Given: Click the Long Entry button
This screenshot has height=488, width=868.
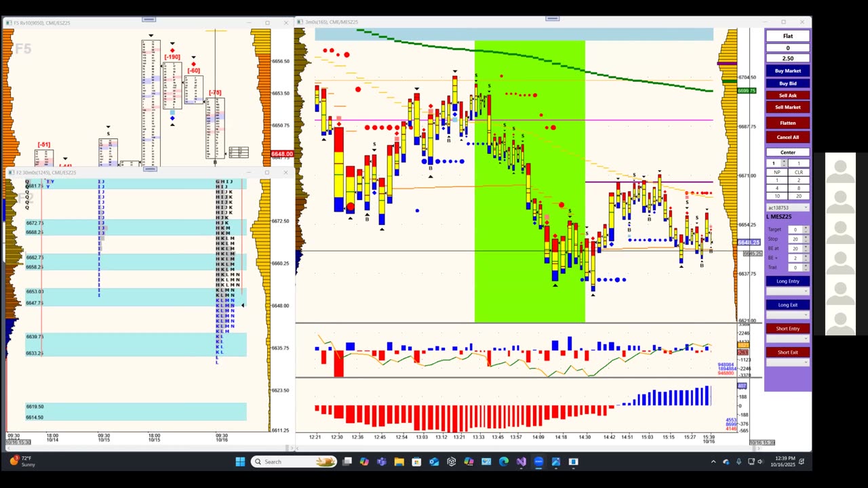Looking at the screenshot, I should click(x=788, y=281).
